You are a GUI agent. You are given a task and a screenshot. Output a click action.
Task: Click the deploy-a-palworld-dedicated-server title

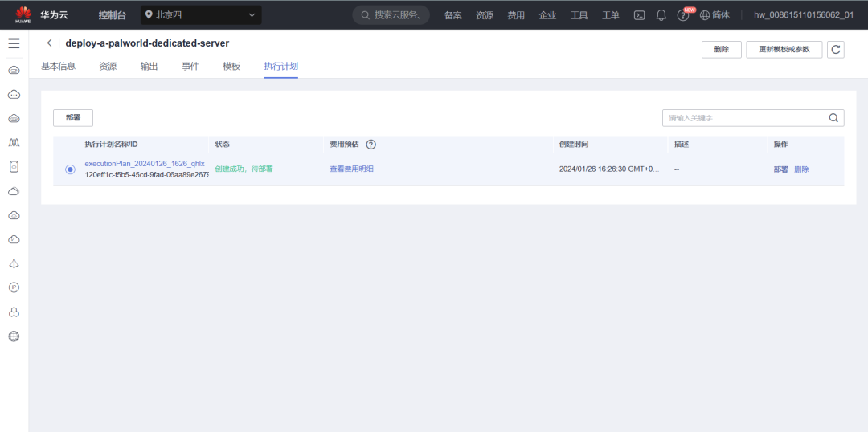point(147,43)
